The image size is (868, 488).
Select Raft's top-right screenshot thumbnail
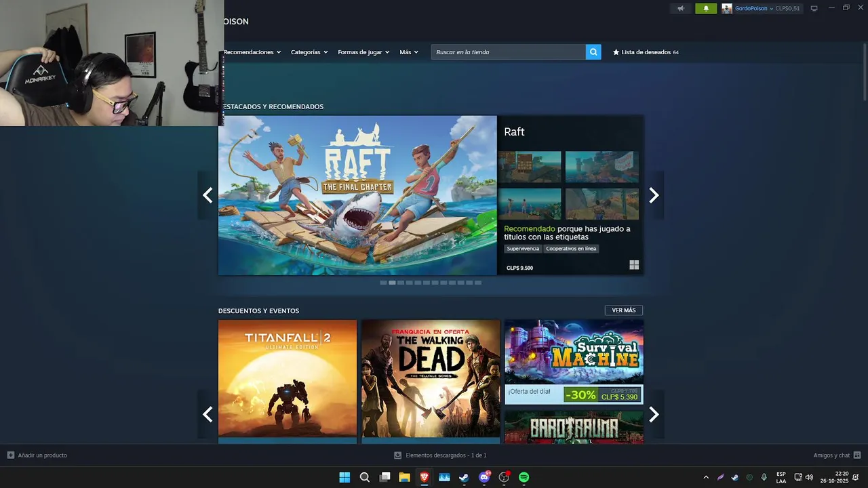(602, 167)
